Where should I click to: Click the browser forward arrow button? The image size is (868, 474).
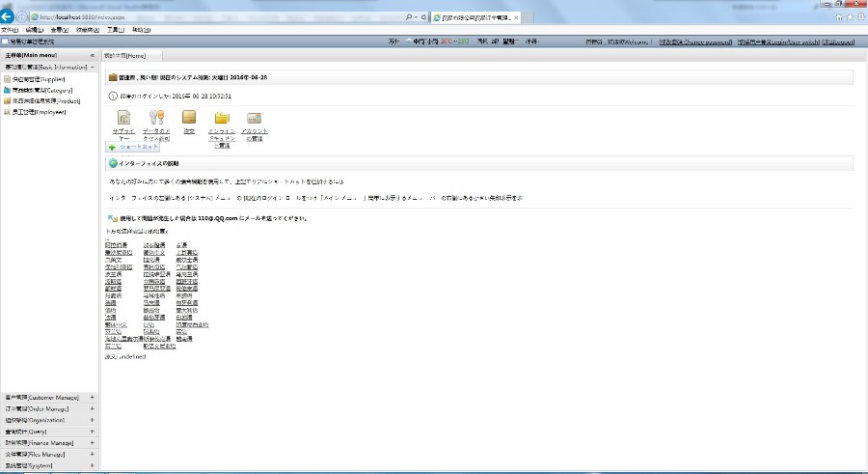point(21,17)
